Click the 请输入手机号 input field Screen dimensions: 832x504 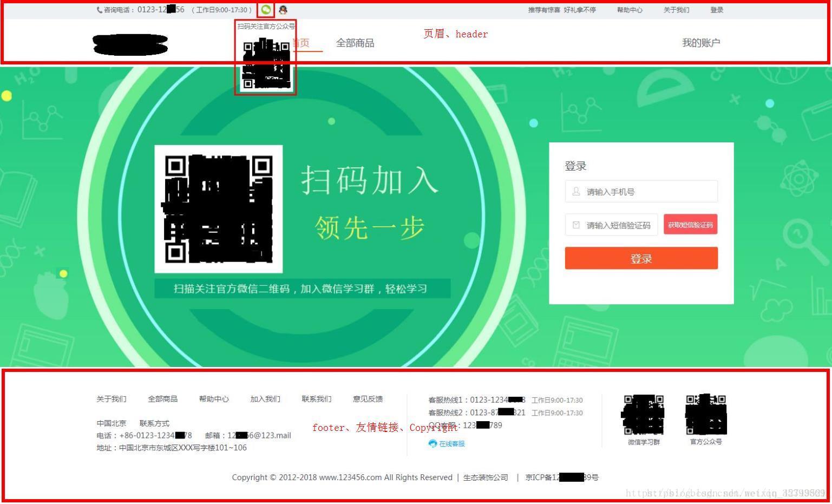641,192
